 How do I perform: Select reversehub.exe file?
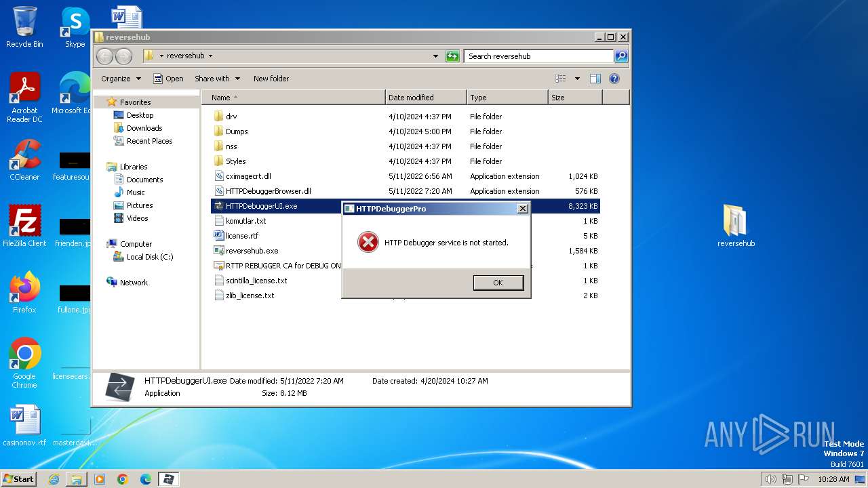pos(252,251)
